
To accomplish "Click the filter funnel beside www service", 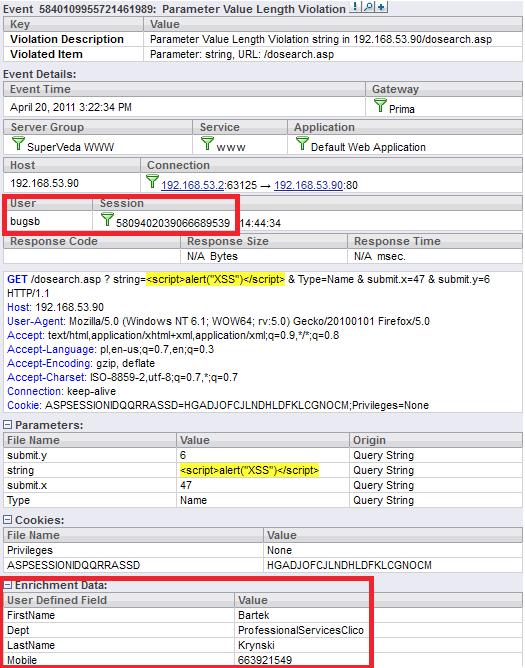I will point(207,143).
